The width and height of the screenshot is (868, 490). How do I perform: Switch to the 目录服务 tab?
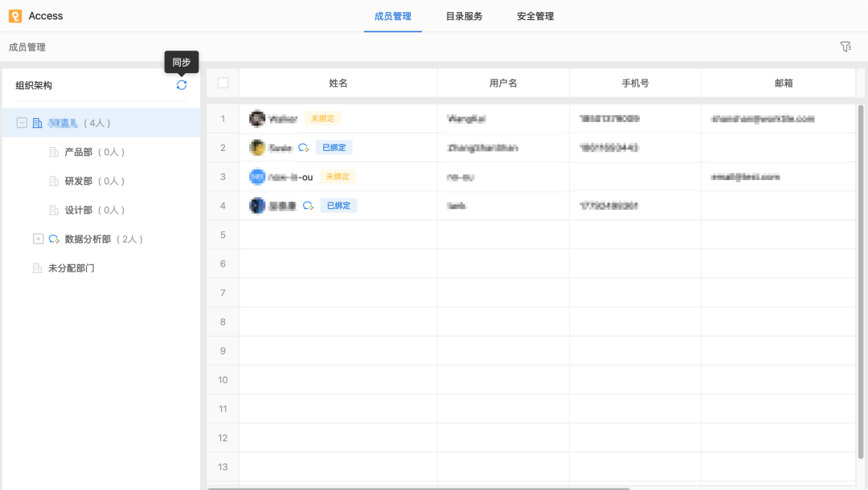click(x=464, y=15)
